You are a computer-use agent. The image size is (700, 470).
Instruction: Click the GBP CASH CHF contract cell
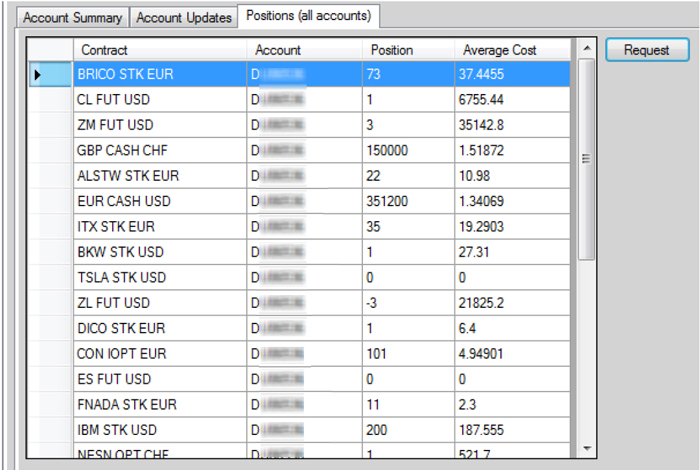(x=159, y=150)
